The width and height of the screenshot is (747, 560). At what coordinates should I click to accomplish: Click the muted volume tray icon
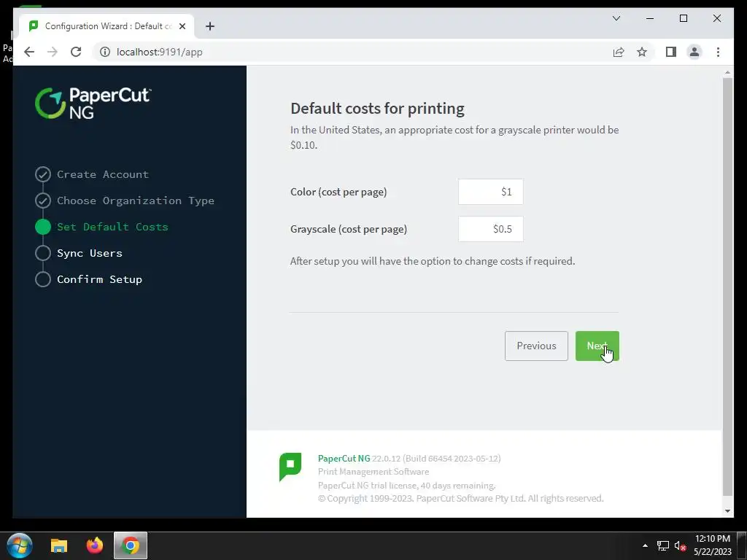click(680, 546)
